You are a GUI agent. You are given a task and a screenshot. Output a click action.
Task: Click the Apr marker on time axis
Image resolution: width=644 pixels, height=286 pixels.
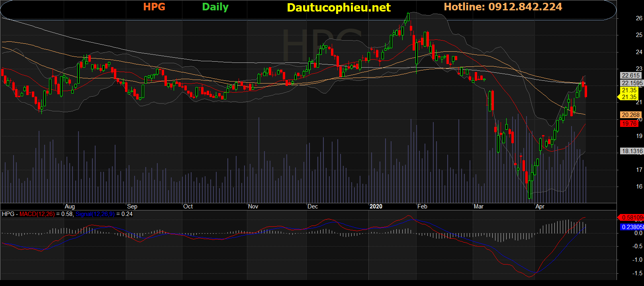[540, 206]
